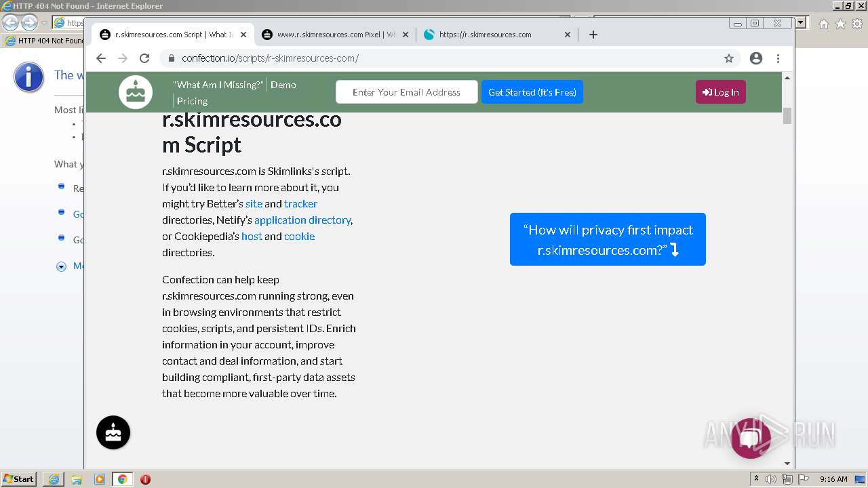Click the Action Center flag tray icon

[803, 479]
